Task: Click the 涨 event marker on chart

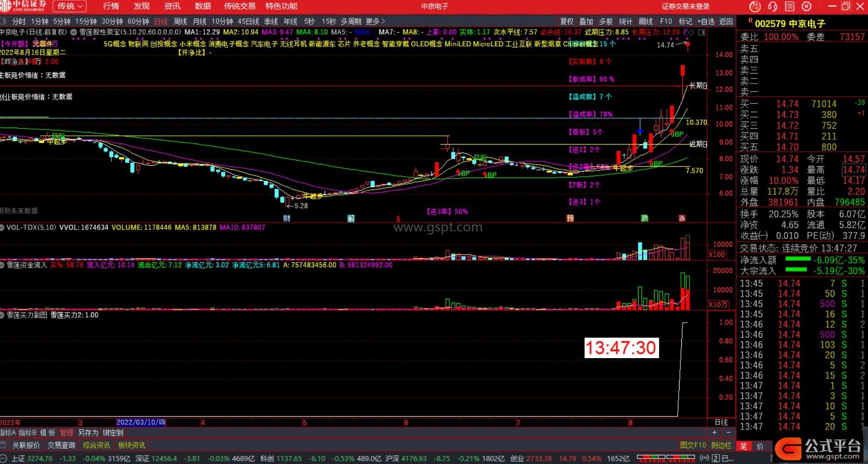Action: 682,218
